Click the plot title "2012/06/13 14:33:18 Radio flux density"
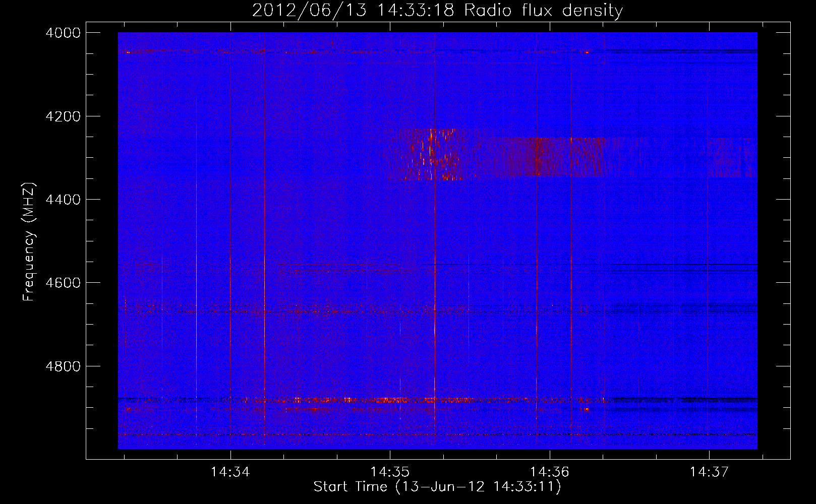Image resolution: width=816 pixels, height=504 pixels. pos(437,10)
